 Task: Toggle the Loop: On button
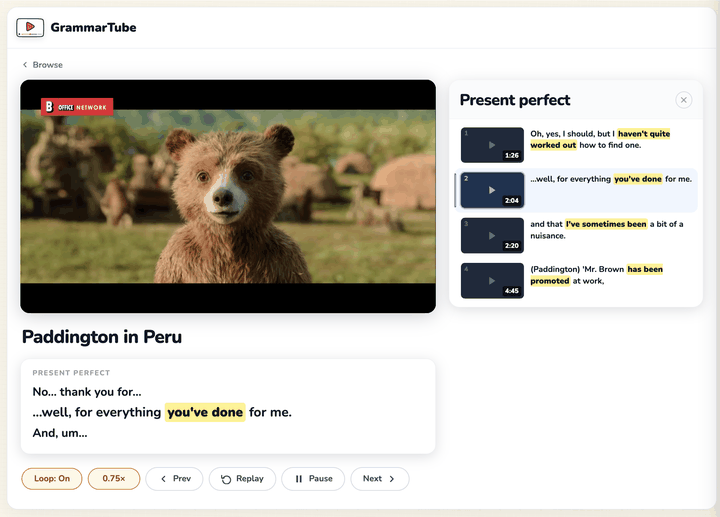coord(52,478)
